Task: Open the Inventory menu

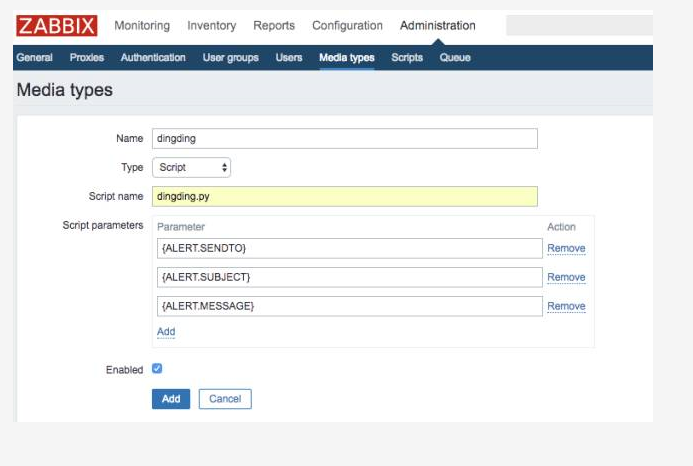Action: (x=212, y=26)
